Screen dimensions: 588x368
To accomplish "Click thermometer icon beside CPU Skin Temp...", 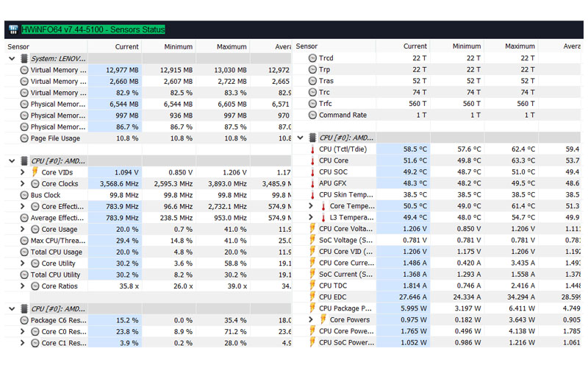I will 312,195.
